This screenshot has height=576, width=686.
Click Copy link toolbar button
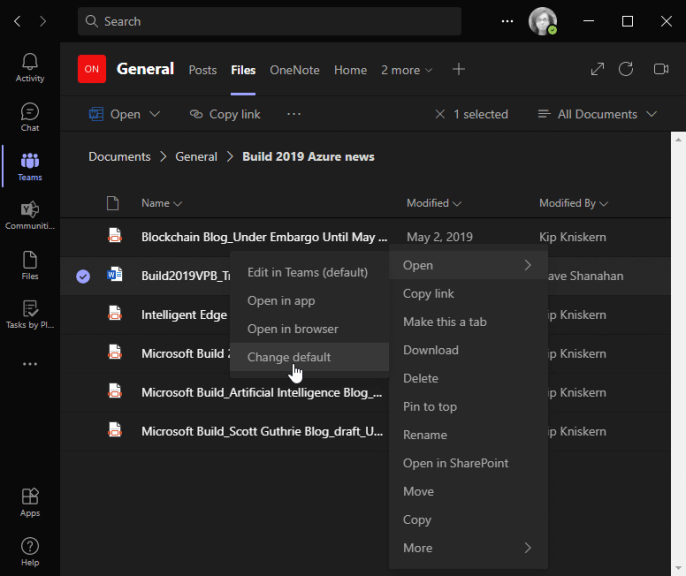coord(225,114)
